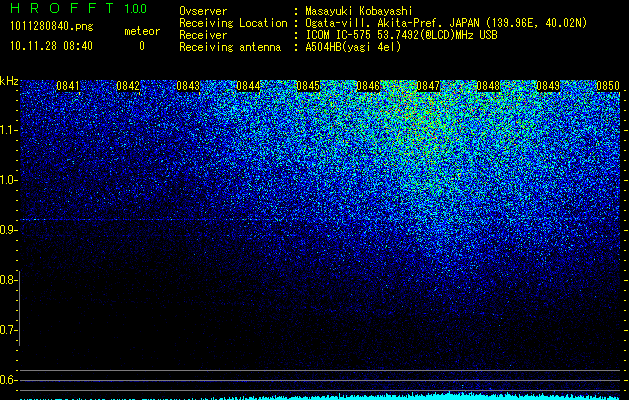Click the 0.9 kHz axis label

[x=8, y=230]
